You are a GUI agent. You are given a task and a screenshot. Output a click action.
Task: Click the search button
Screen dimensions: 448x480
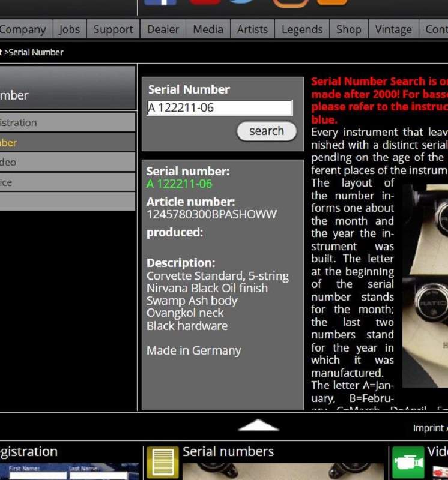267,131
